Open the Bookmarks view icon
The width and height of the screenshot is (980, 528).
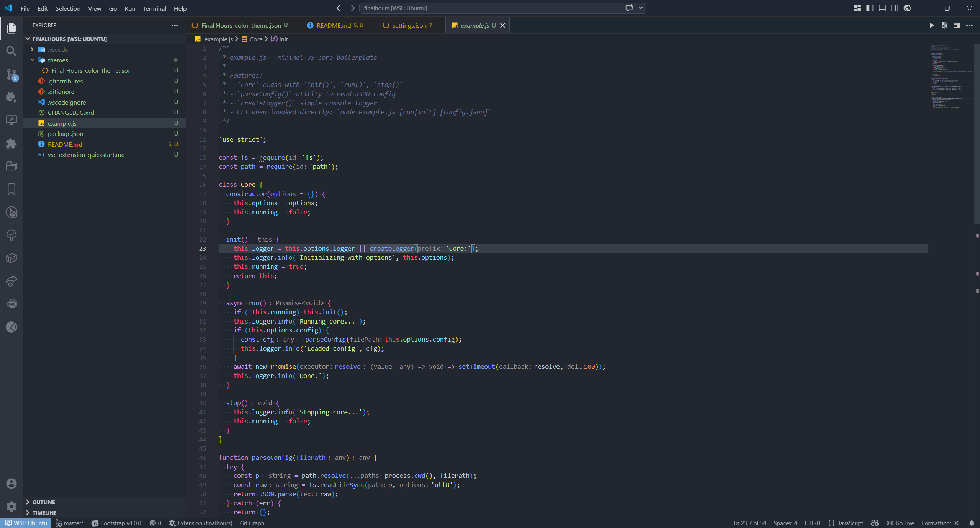coord(11,189)
